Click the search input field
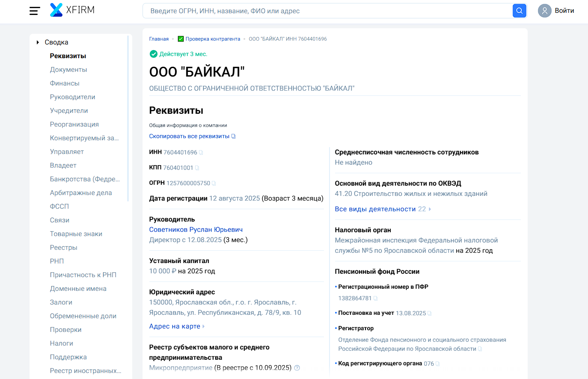588x379 pixels. pyautogui.click(x=327, y=11)
